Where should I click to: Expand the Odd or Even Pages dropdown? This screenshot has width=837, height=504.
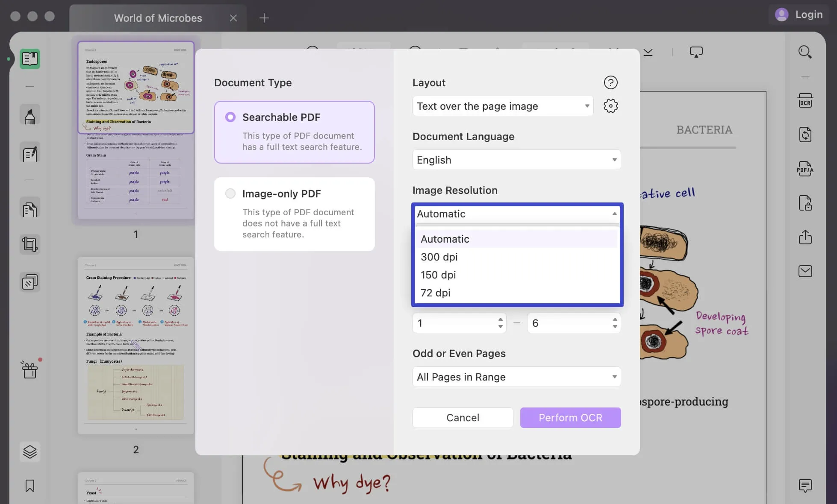click(x=516, y=376)
